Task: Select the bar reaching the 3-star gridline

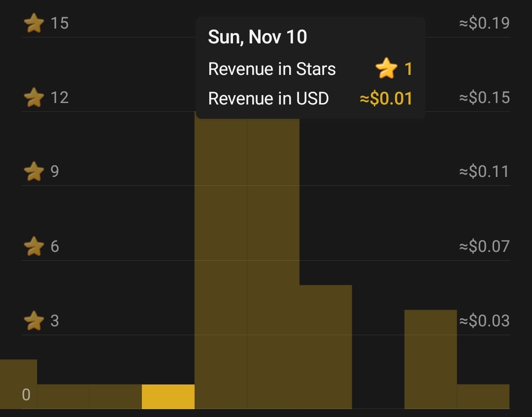Action: pos(430,359)
